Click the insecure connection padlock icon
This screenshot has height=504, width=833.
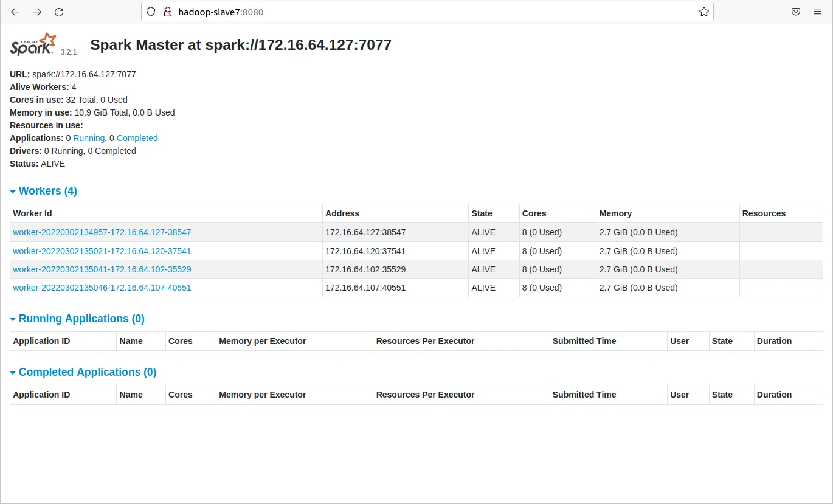click(x=167, y=12)
